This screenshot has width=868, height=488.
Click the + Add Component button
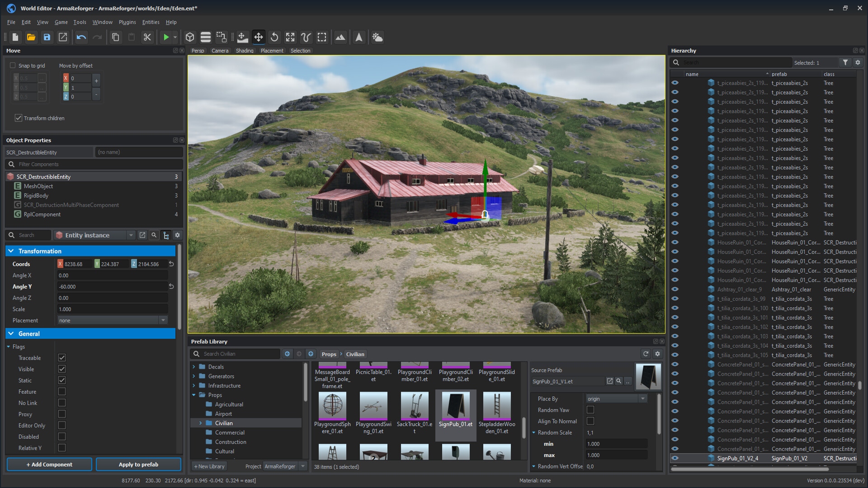coord(49,464)
